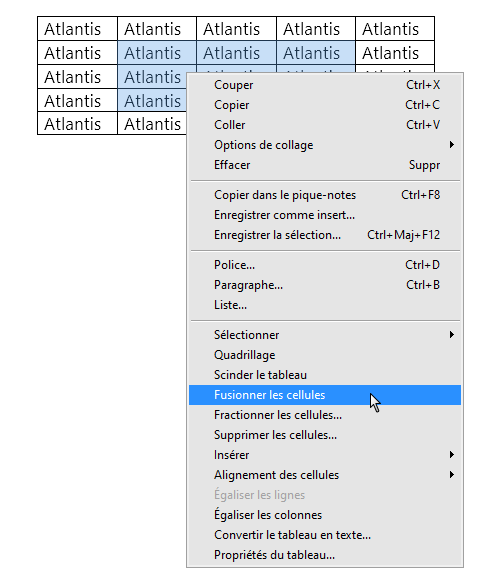This screenshot has height=579, width=496.
Task: Choose Effacer to clear selection
Action: click(325, 165)
